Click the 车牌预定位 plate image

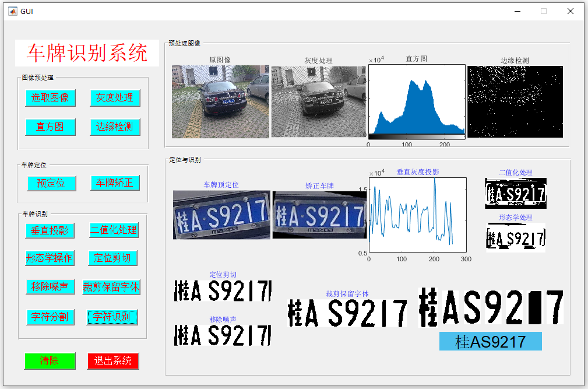pyautogui.click(x=221, y=215)
